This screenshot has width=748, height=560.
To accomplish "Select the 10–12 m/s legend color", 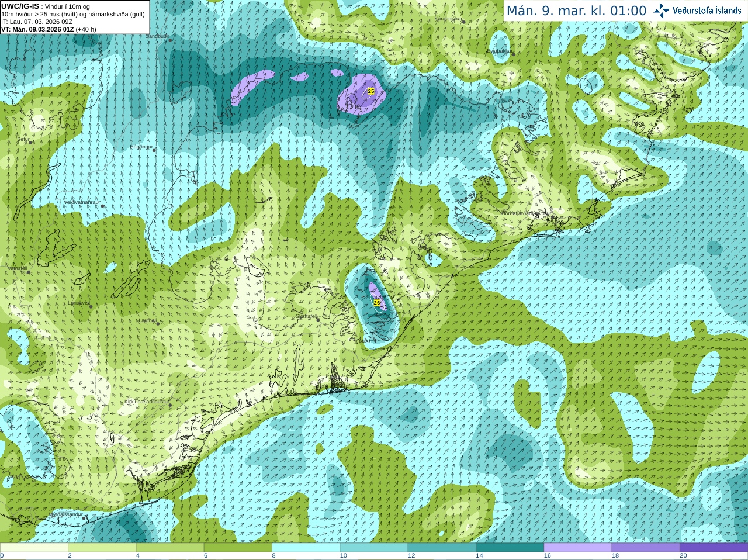I will pyautogui.click(x=374, y=548).
